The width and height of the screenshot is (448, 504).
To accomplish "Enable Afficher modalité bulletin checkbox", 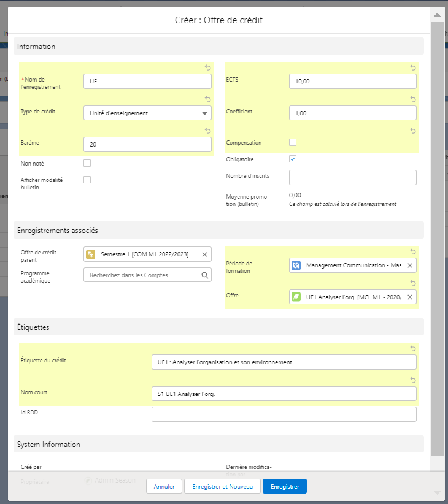I will pos(87,180).
